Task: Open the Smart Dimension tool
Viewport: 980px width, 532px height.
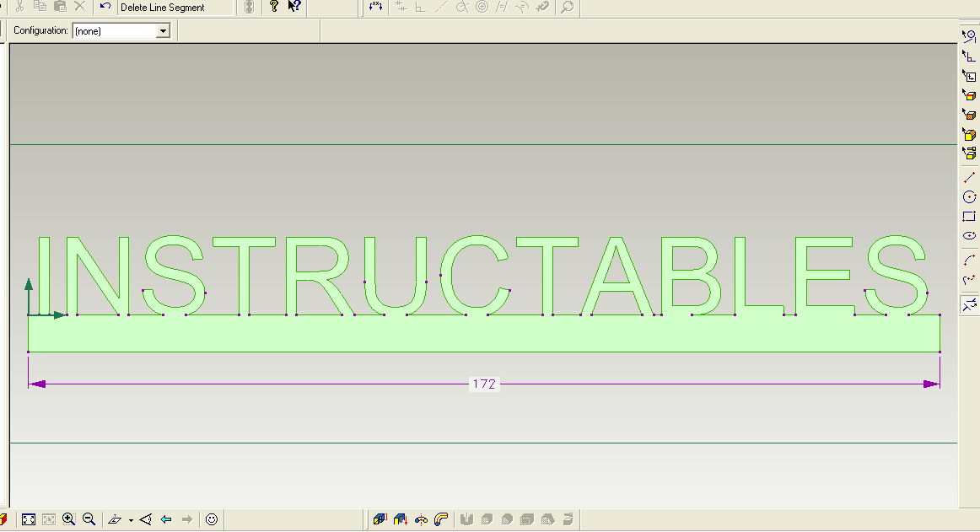Action: click(x=374, y=8)
